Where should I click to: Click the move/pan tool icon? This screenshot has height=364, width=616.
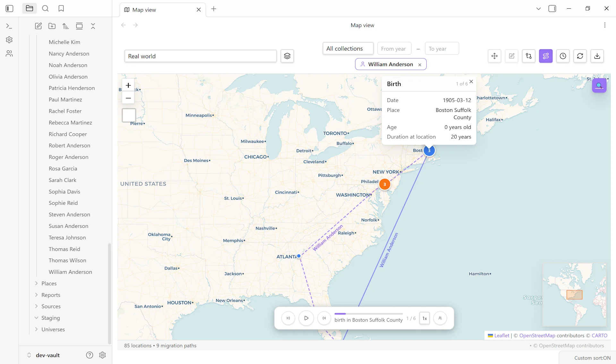tap(494, 56)
